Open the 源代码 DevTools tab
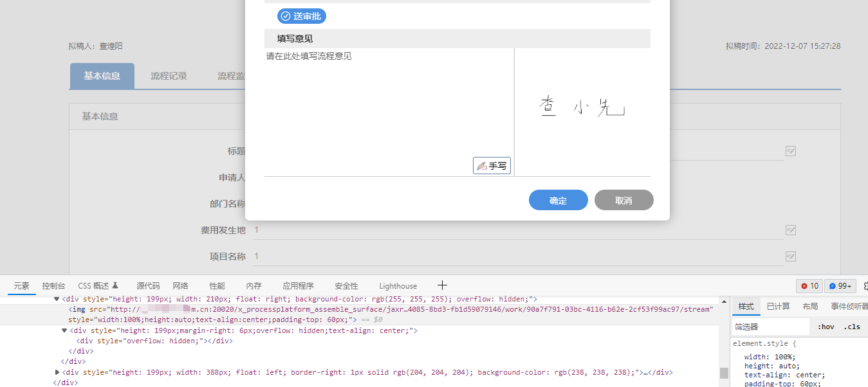Screen dimensions: 868x387 148,286
